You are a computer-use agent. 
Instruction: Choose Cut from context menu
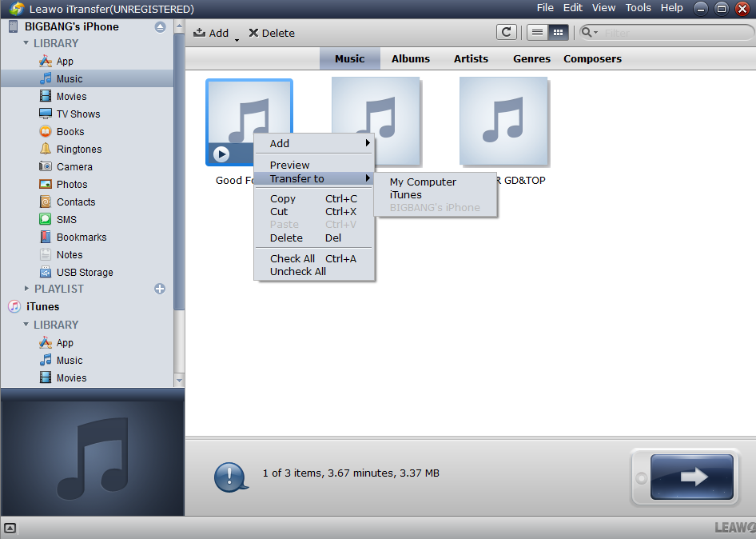[314, 211]
